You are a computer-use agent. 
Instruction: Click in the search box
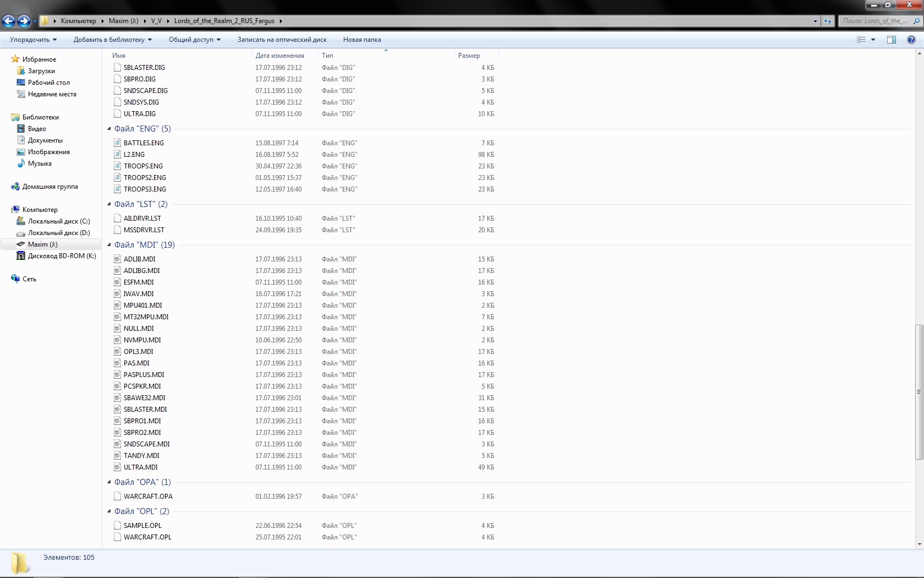[875, 21]
